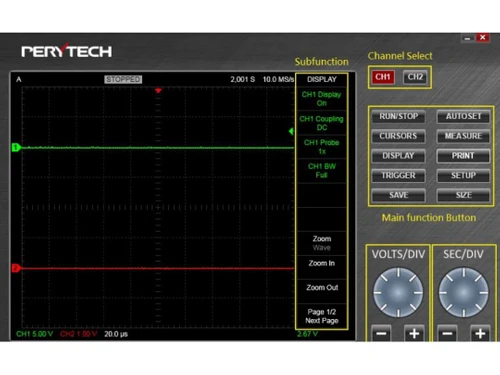Viewport: 500px width, 375px height.
Task: Click the SEC/DIV rotary knob
Action: point(463,292)
